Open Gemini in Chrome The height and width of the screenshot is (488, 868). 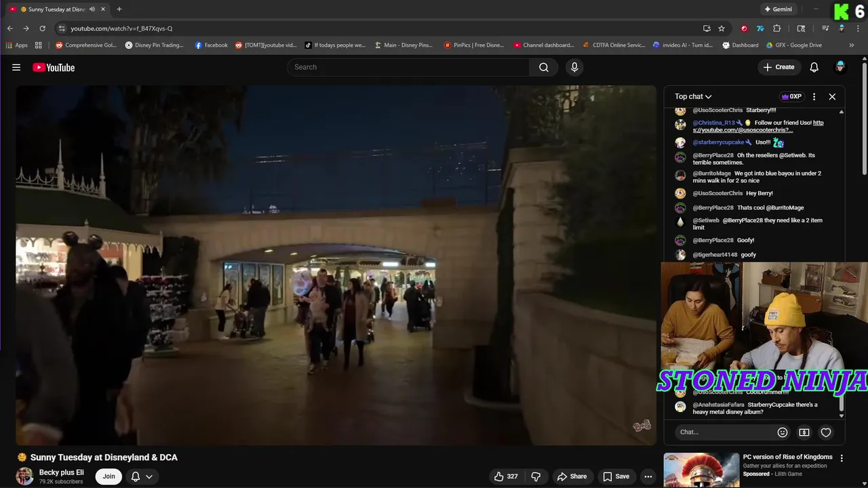778,9
